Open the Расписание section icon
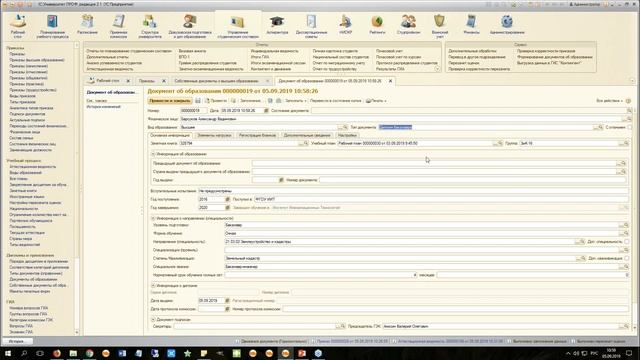 87,24
